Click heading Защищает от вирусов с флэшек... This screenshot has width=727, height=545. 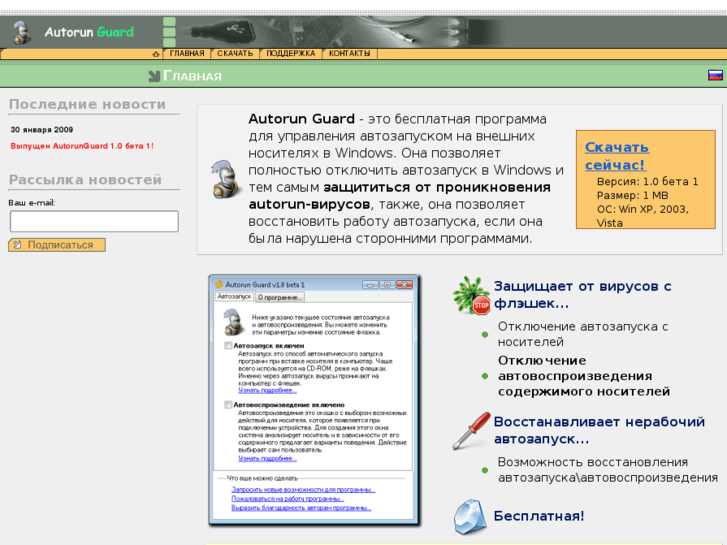[582, 295]
